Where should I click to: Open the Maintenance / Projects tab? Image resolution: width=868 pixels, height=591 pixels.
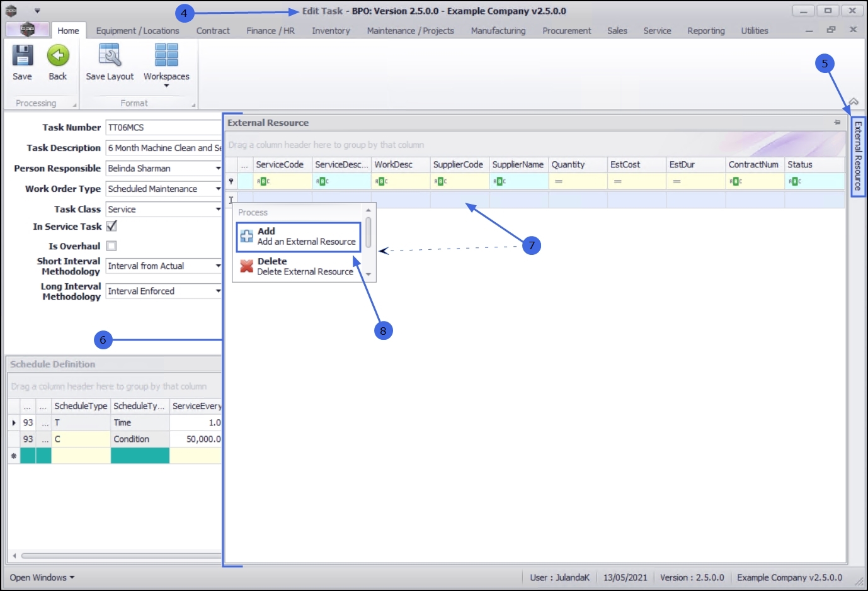[411, 30]
